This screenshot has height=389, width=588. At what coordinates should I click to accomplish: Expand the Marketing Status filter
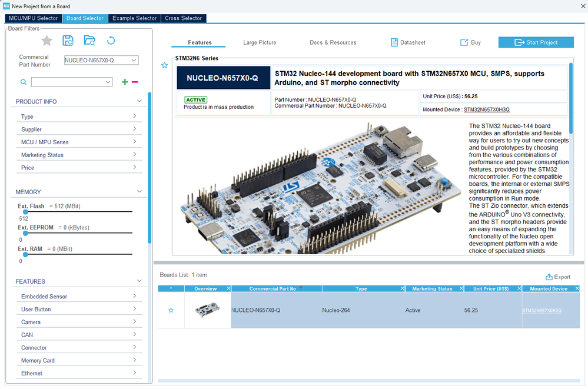(x=135, y=155)
